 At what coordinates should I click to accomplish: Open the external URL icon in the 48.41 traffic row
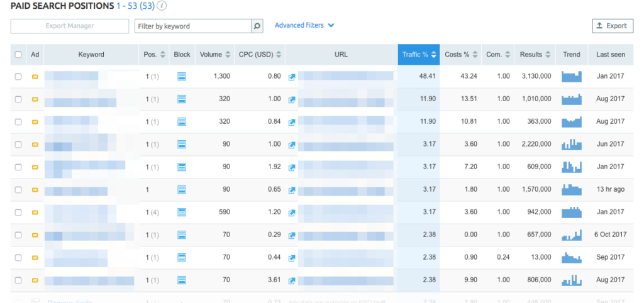292,77
